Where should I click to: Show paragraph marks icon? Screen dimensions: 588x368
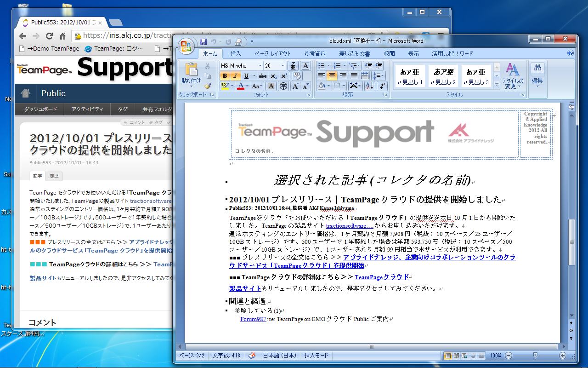pos(382,86)
